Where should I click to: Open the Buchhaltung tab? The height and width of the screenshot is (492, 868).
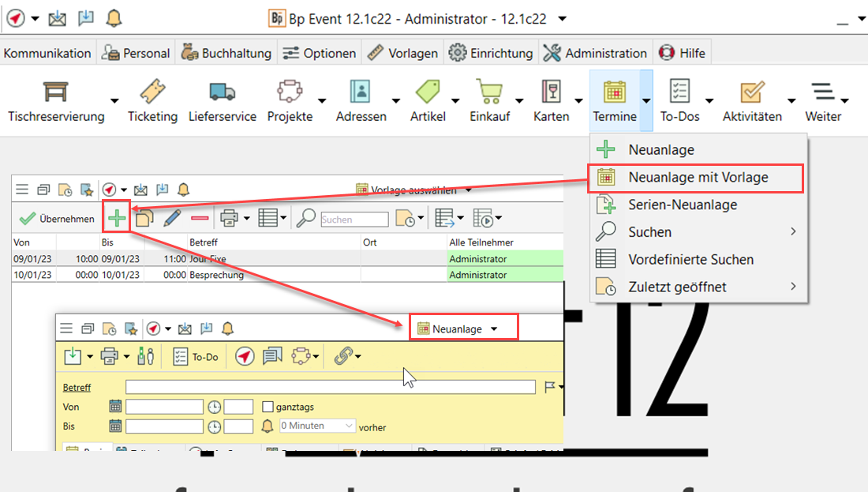[x=226, y=53]
